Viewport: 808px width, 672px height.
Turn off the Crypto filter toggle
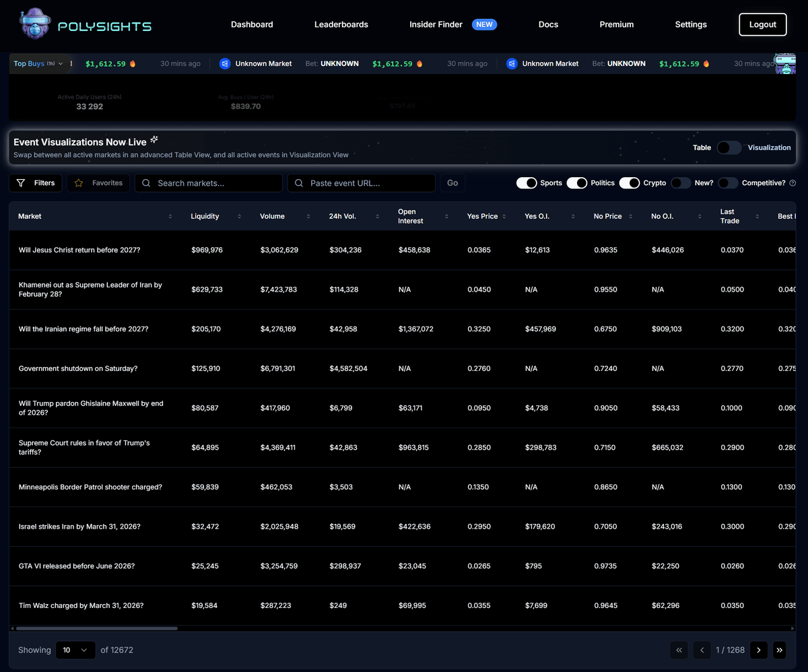(630, 183)
